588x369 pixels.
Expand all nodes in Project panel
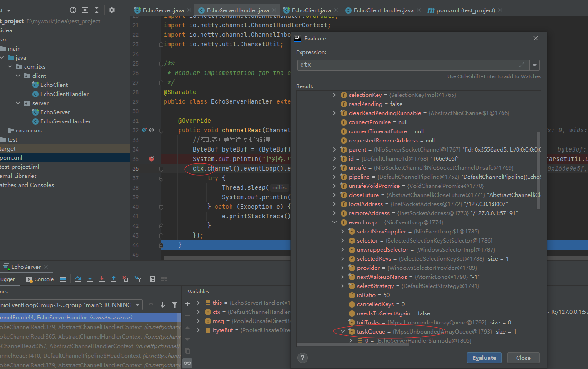[85, 10]
